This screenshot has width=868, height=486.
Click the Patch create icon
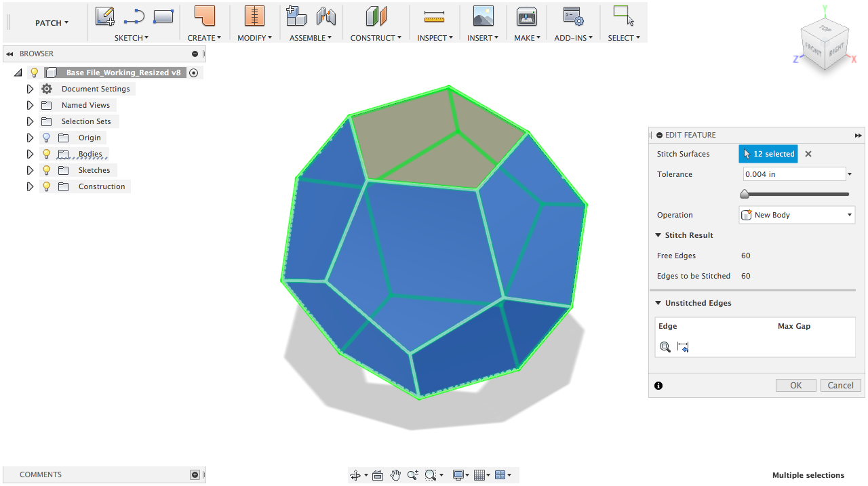[x=204, y=16]
